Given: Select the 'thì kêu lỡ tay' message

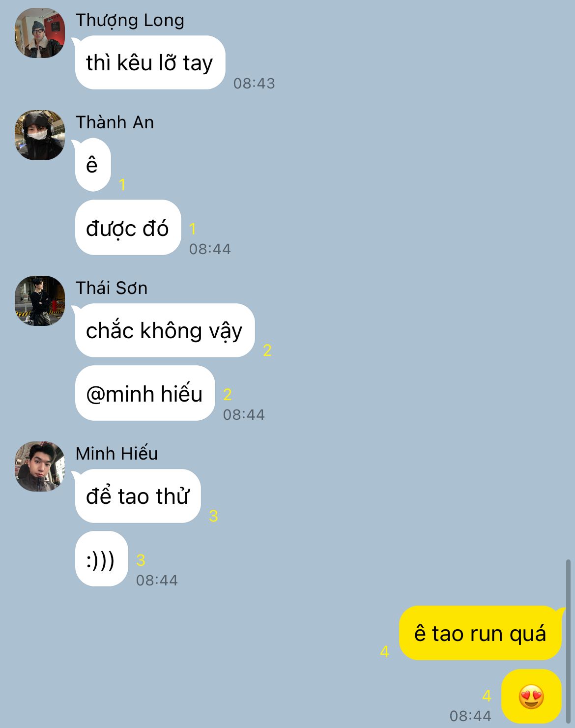Looking at the screenshot, I should coord(150,62).
